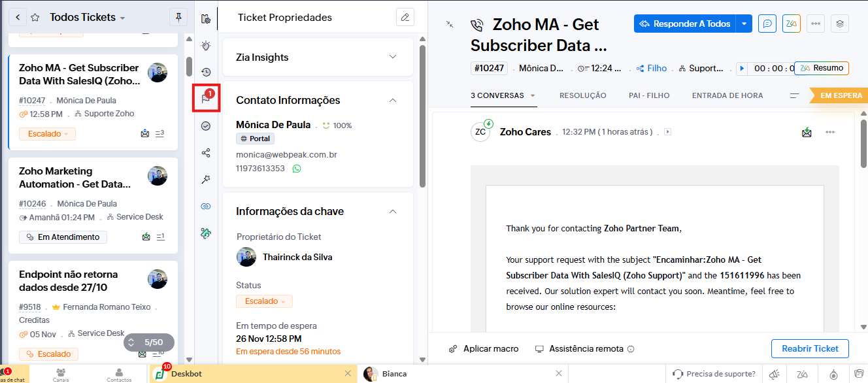Expand the Zia Insights section
The height and width of the screenshot is (383, 868).
click(393, 57)
